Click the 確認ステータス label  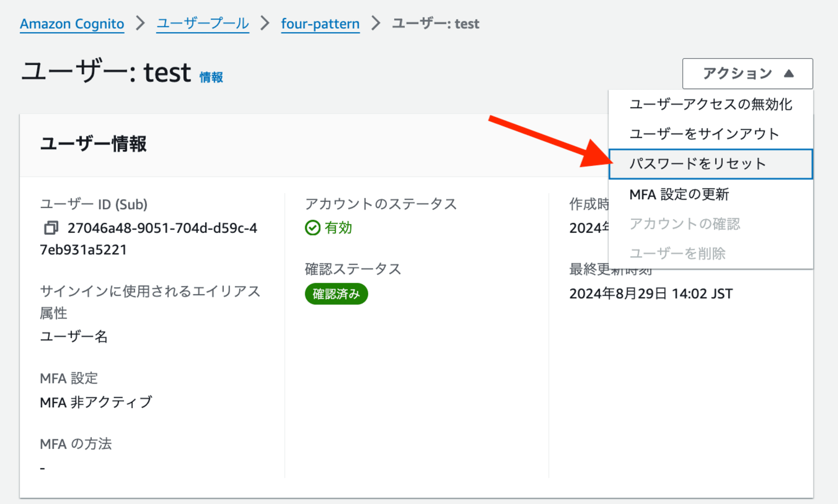353,269
